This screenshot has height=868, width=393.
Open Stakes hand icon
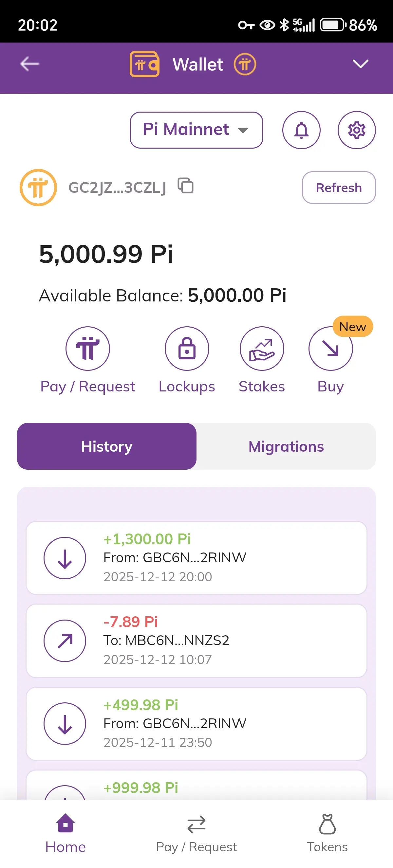(x=262, y=349)
